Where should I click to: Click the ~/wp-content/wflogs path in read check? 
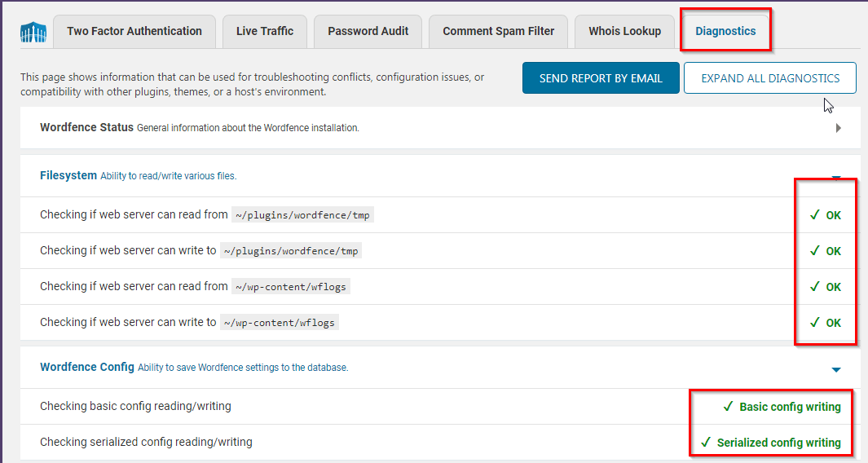[291, 286]
